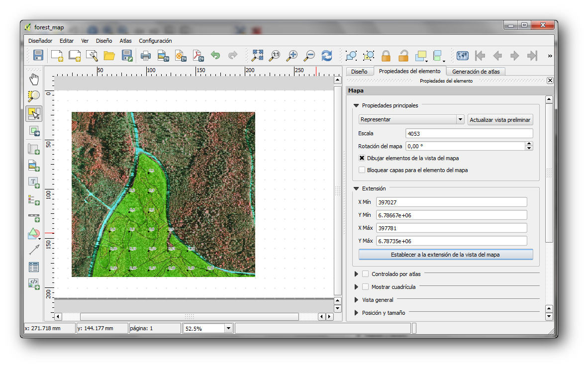588x368 pixels.
Task: Zoom in on the composition
Action: 292,56
